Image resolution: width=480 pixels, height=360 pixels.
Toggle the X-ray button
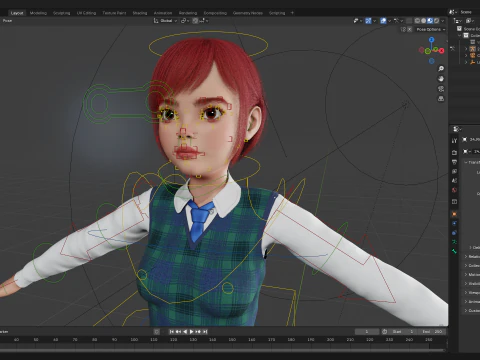click(x=409, y=21)
